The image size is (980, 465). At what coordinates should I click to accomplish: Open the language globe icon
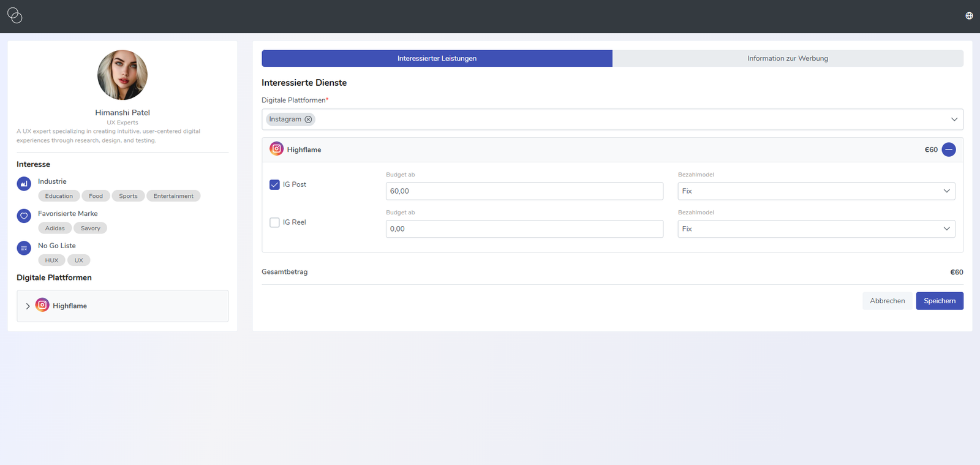(969, 16)
